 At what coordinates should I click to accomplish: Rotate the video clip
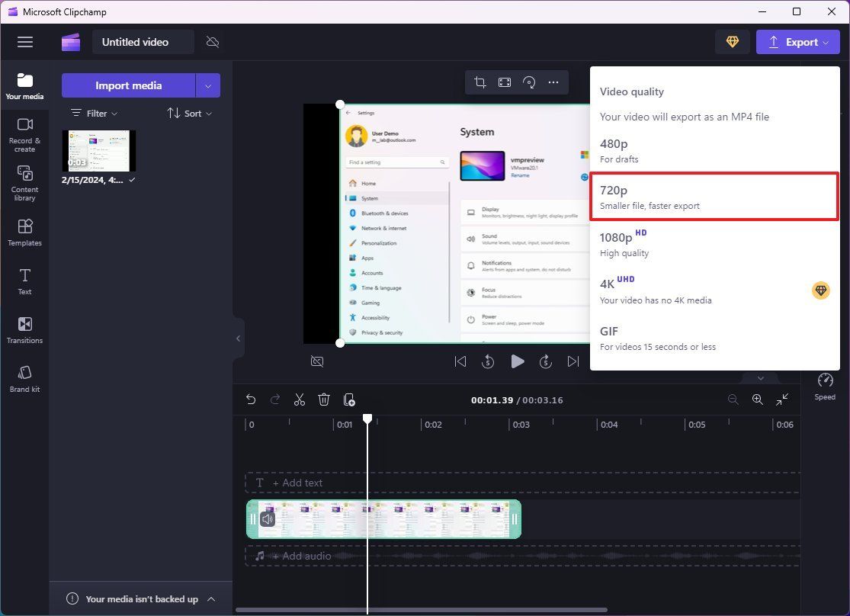(530, 82)
